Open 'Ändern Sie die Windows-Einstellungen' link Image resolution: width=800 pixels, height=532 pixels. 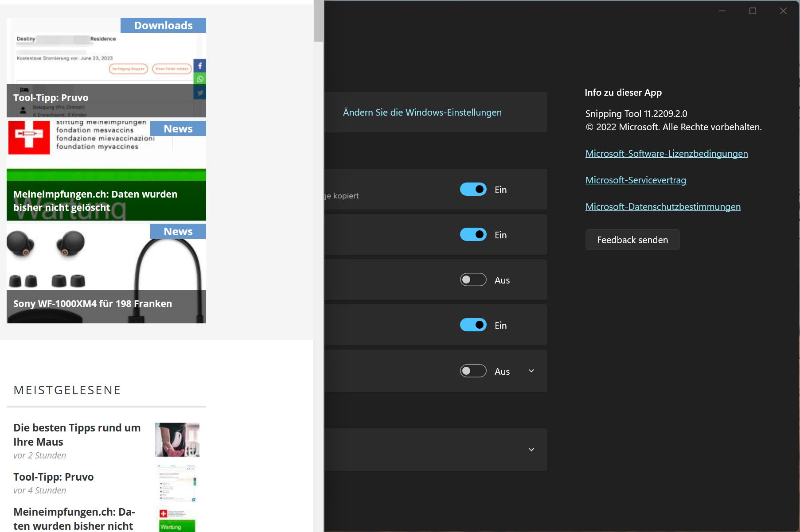tap(422, 112)
